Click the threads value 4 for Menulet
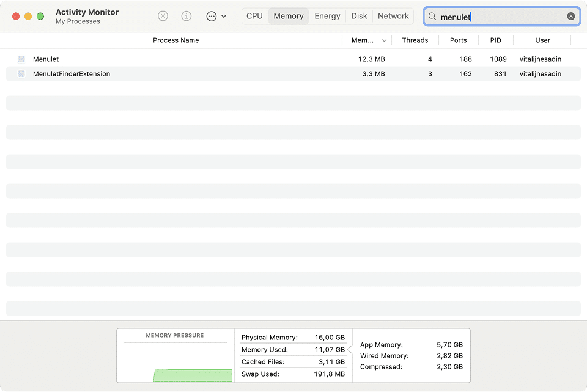This screenshot has width=587, height=392. point(430,59)
